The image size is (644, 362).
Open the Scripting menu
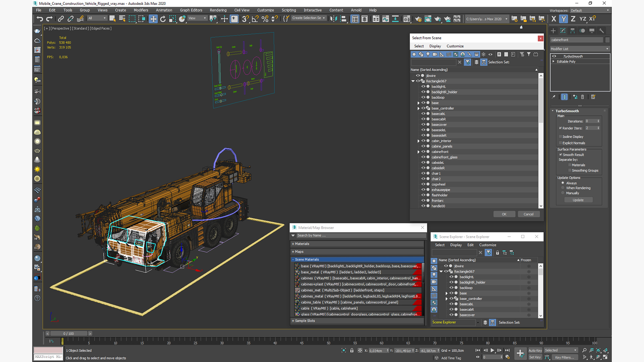tap(289, 10)
